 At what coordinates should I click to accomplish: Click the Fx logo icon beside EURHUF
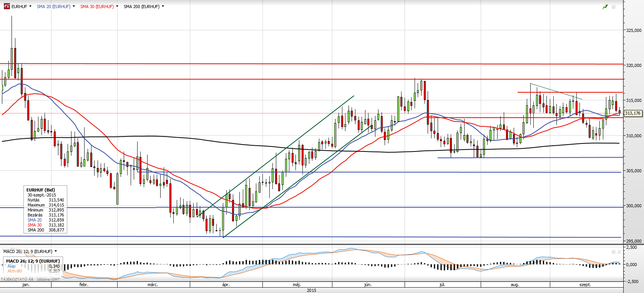click(x=7, y=7)
